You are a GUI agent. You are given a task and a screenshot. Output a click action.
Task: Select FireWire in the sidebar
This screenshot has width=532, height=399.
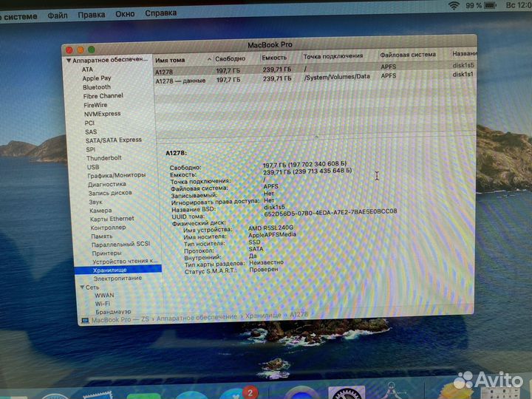[x=95, y=105]
